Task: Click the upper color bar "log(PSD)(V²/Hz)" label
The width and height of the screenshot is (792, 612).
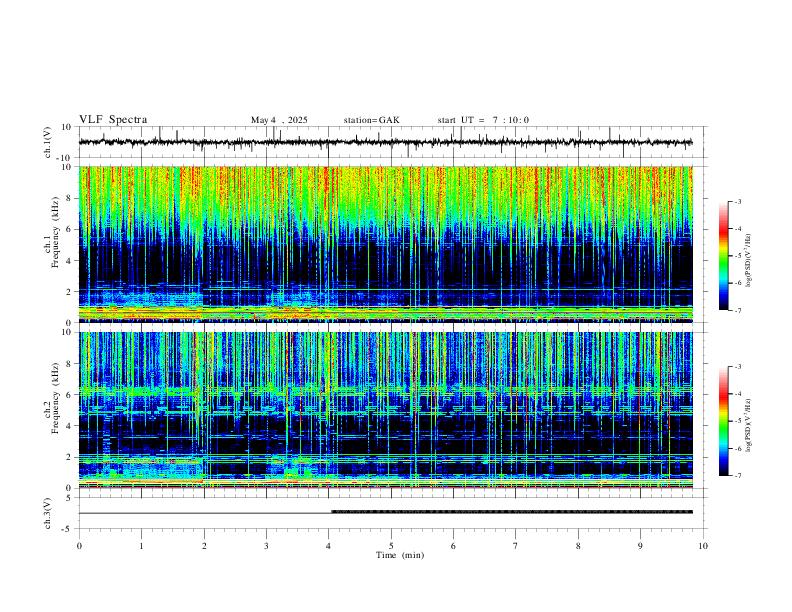Action: coord(749,261)
